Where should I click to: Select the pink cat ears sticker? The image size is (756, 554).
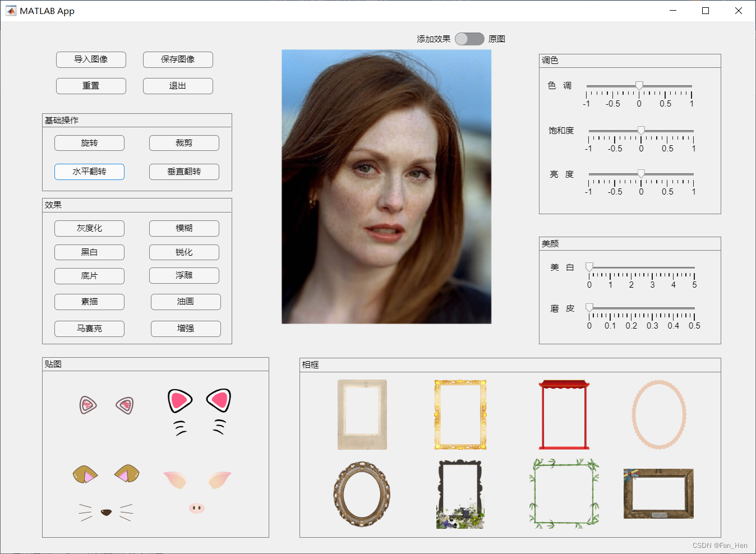[107, 405]
